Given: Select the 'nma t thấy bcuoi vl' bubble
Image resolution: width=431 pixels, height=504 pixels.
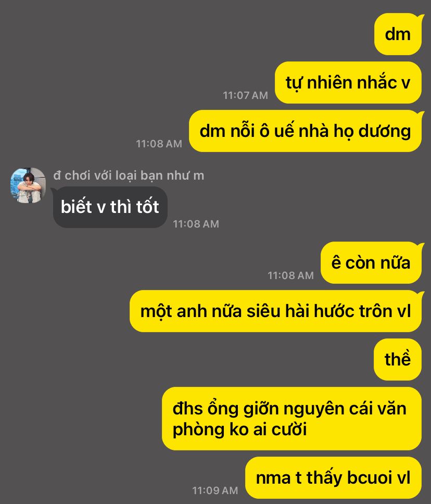Looking at the screenshot, I should [333, 477].
